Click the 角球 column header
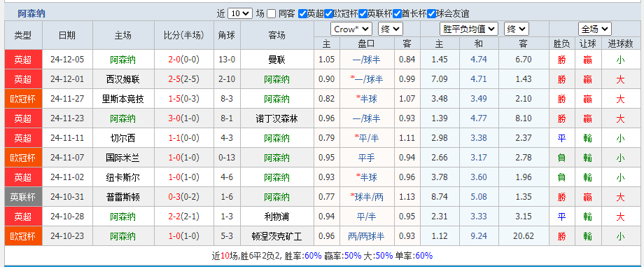Viewport: 644px width, 267px height. (x=227, y=35)
